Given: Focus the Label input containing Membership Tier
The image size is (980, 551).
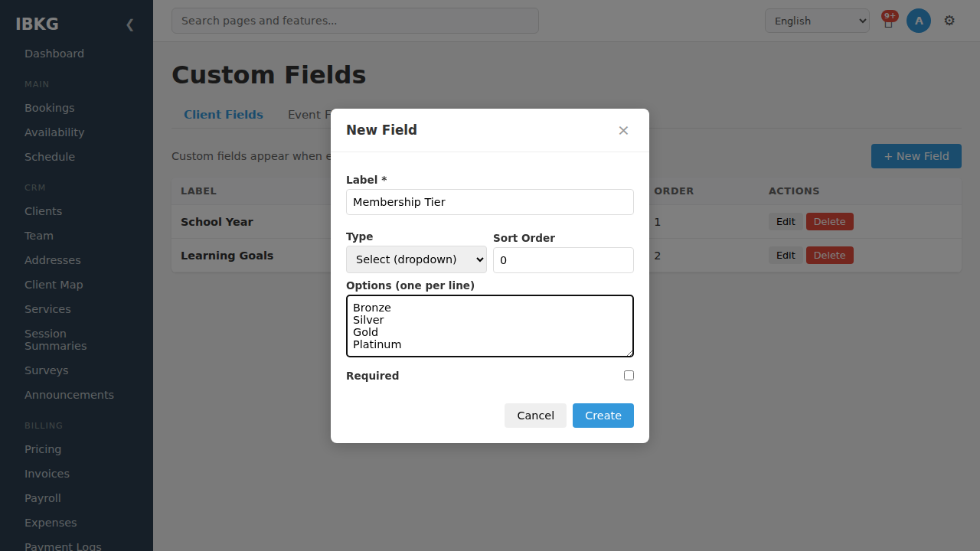Looking at the screenshot, I should coord(490,202).
